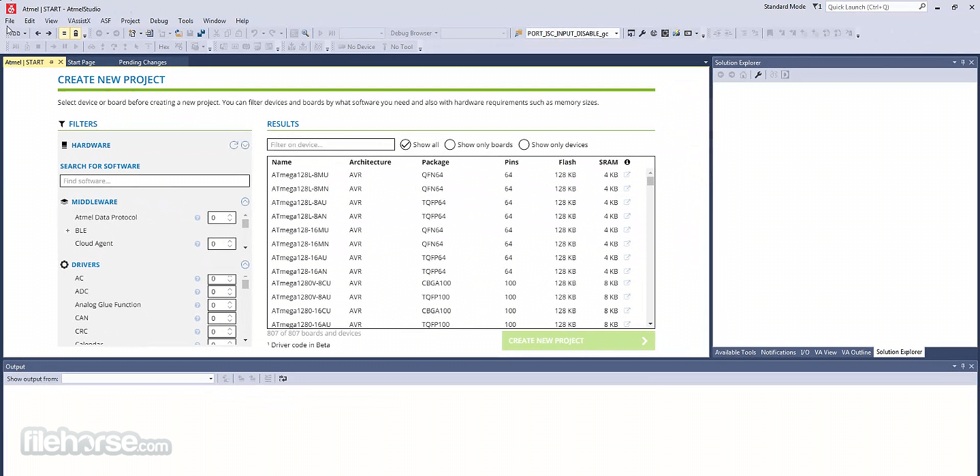Click the Quick Launch search magnifier
The height and width of the screenshot is (476, 980).
pos(922,7)
